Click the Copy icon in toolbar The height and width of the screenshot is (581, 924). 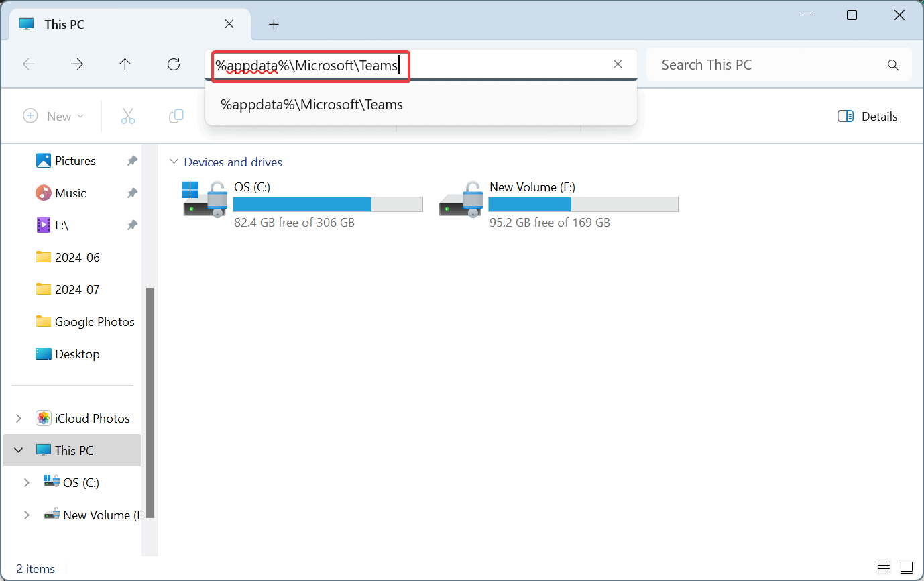click(x=176, y=116)
